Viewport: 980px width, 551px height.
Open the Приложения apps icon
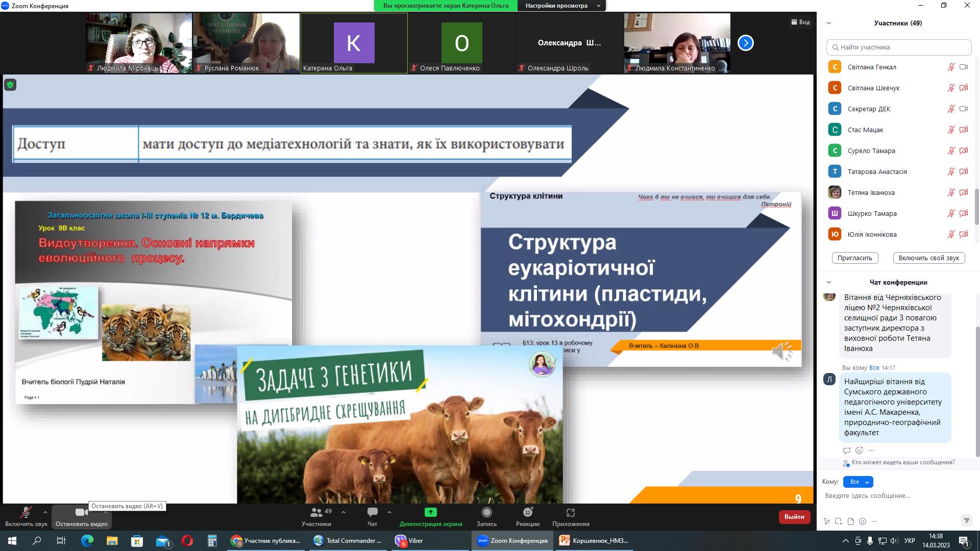[570, 513]
